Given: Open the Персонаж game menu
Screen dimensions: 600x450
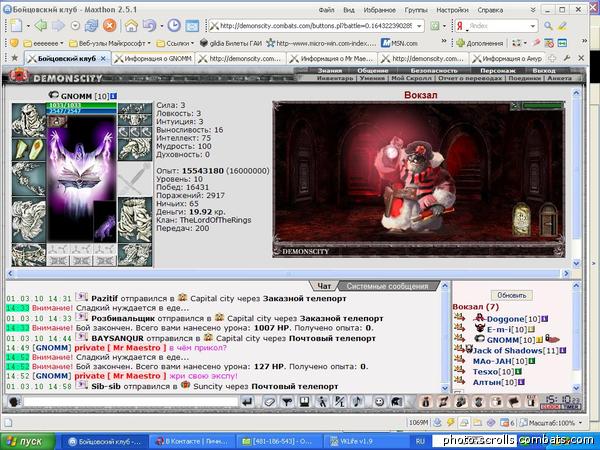Looking at the screenshot, I should (x=497, y=70).
